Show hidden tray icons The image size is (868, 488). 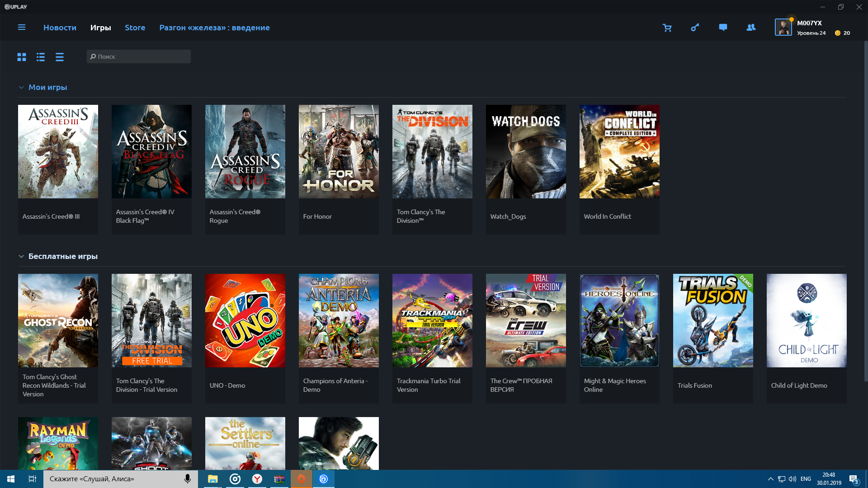(770, 479)
